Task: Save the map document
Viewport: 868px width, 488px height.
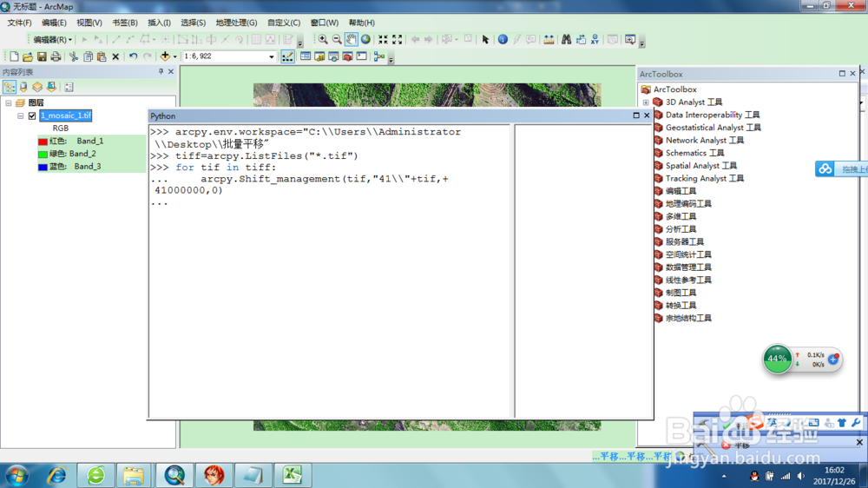Action: pos(42,56)
